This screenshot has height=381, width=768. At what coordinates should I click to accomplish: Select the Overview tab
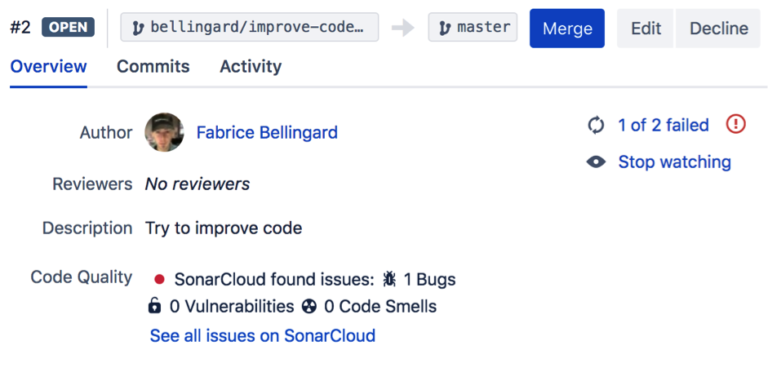(x=48, y=66)
